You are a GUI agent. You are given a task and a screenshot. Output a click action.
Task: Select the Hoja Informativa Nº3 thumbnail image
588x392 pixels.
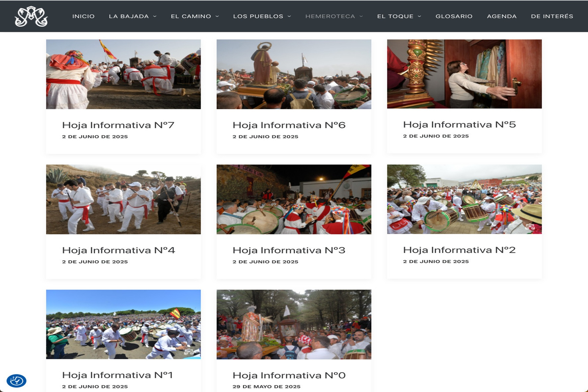pyautogui.click(x=294, y=199)
